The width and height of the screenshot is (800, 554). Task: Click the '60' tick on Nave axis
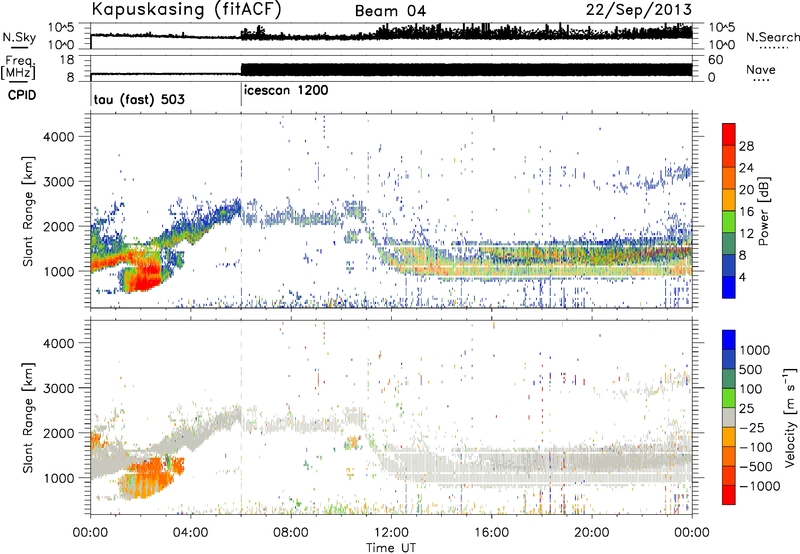716,60
